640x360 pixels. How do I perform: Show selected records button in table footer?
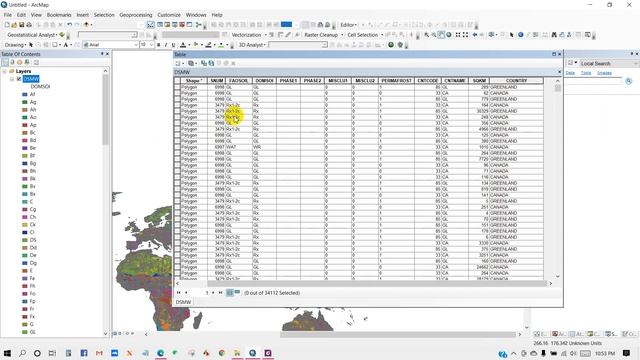(x=237, y=292)
